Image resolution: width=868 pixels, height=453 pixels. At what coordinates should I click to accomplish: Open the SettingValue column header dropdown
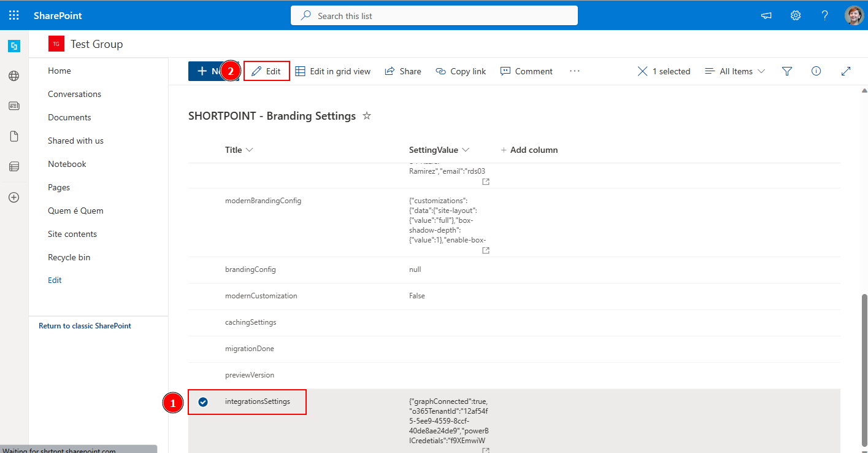click(x=439, y=150)
